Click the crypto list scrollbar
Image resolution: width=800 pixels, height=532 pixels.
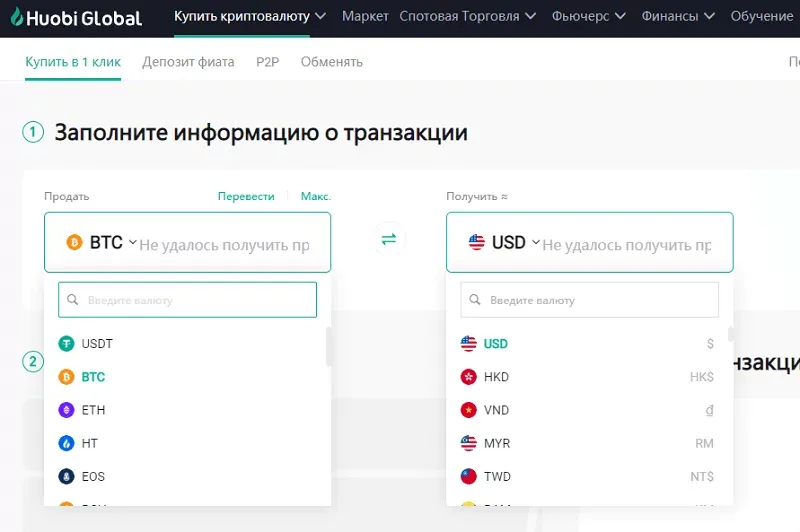pos(328,346)
